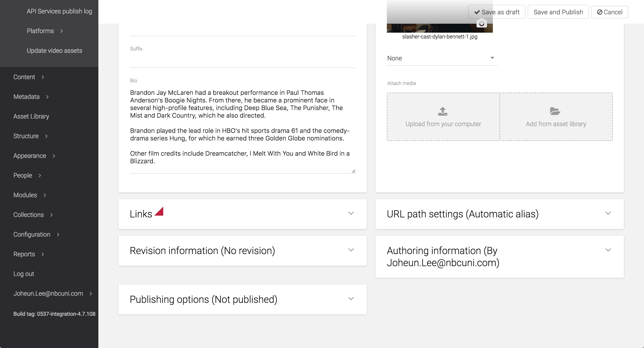
Task: Expand URL path settings panel
Action: click(608, 213)
